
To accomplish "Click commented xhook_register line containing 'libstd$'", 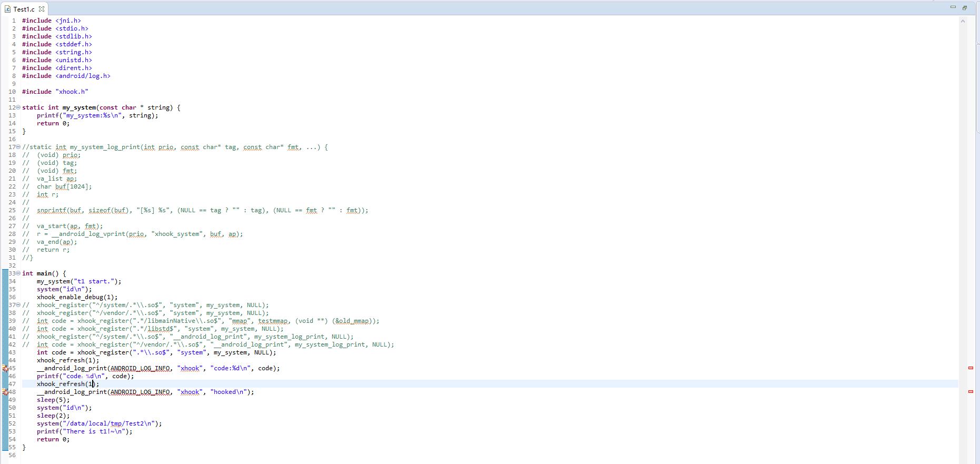I will tap(153, 329).
